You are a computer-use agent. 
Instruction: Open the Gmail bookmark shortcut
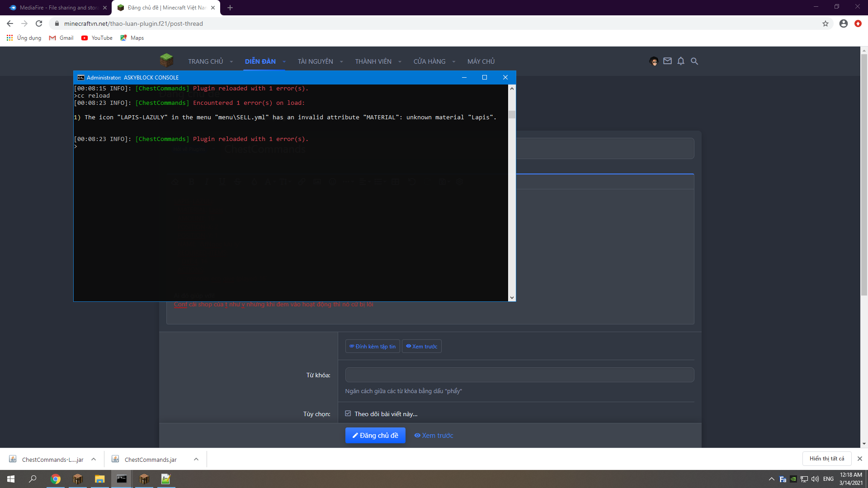click(61, 38)
